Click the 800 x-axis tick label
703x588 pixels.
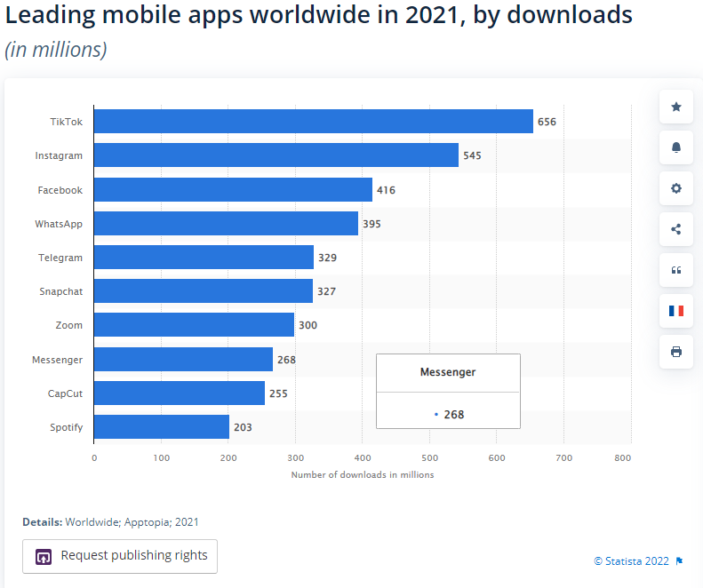tap(622, 457)
